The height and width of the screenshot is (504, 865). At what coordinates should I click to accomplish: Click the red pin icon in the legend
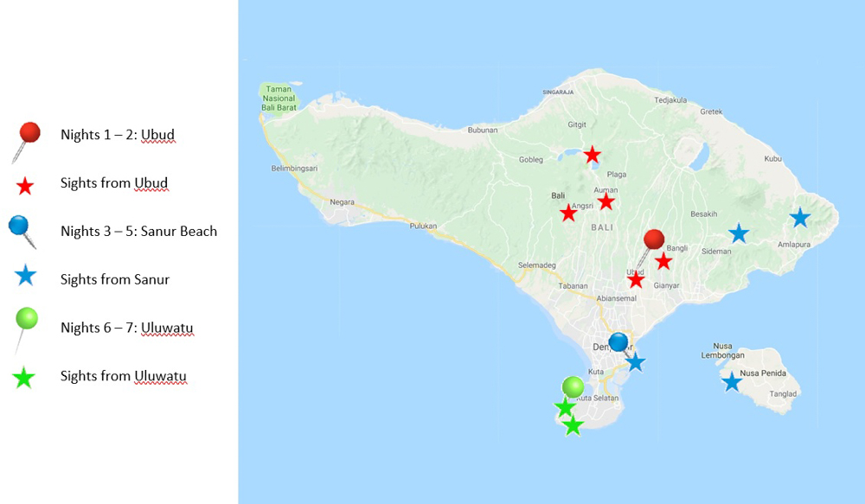tap(28, 136)
